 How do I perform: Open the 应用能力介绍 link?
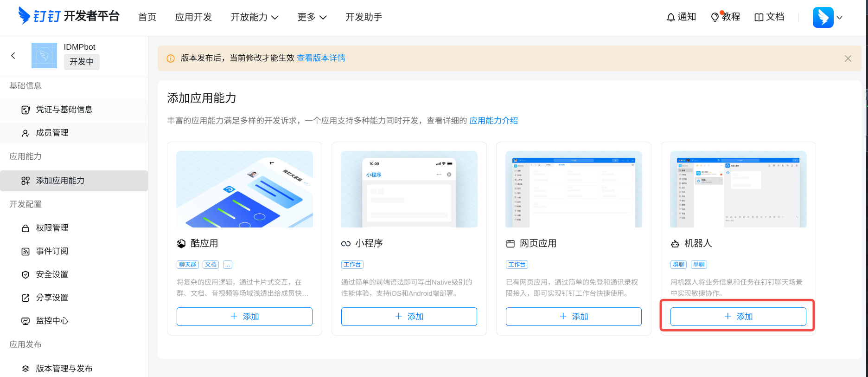(494, 121)
